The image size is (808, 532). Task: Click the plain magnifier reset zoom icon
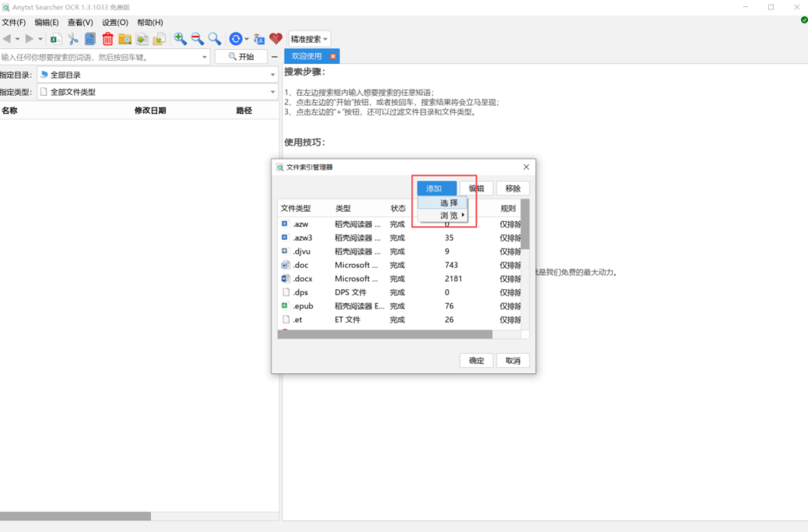(x=215, y=39)
